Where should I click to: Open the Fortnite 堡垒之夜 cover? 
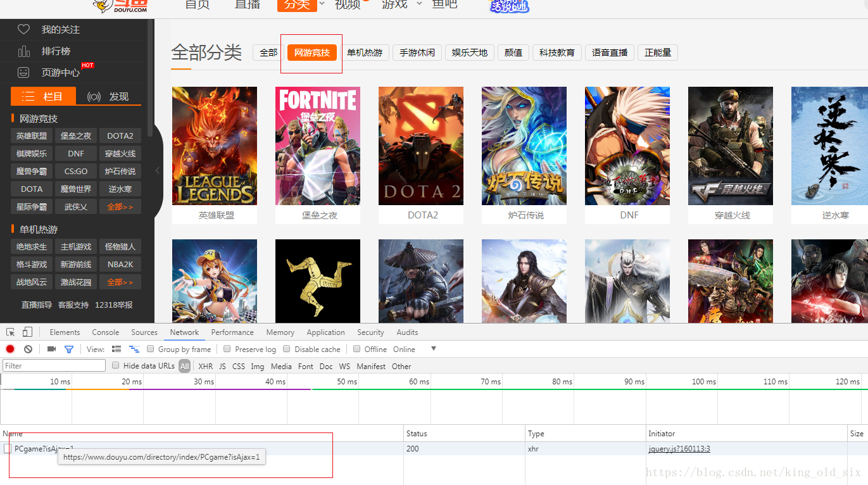(318, 146)
